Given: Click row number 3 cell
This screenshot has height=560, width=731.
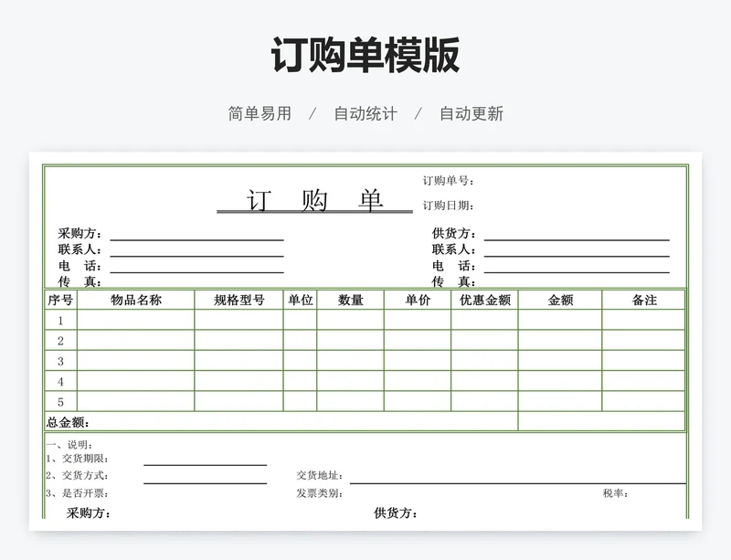Looking at the screenshot, I should click(60, 362).
